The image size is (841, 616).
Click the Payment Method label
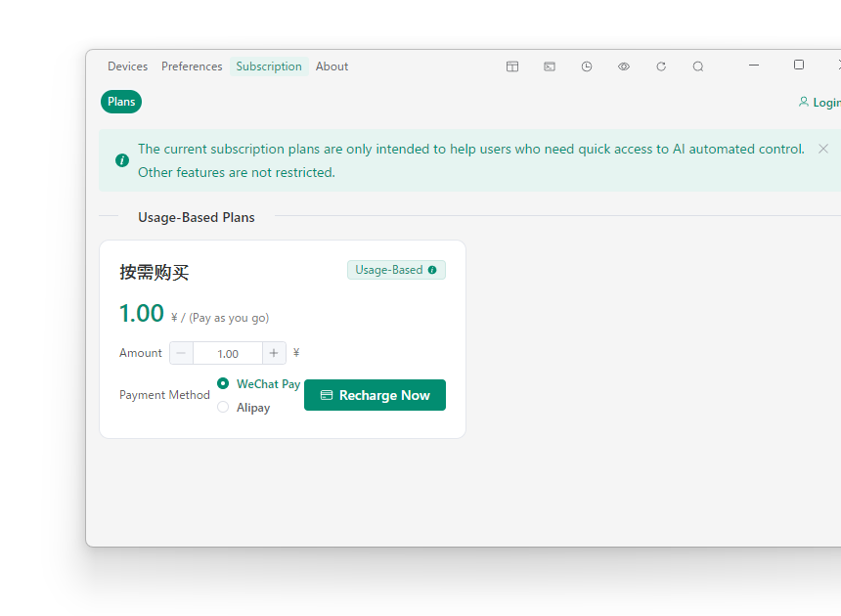164,395
